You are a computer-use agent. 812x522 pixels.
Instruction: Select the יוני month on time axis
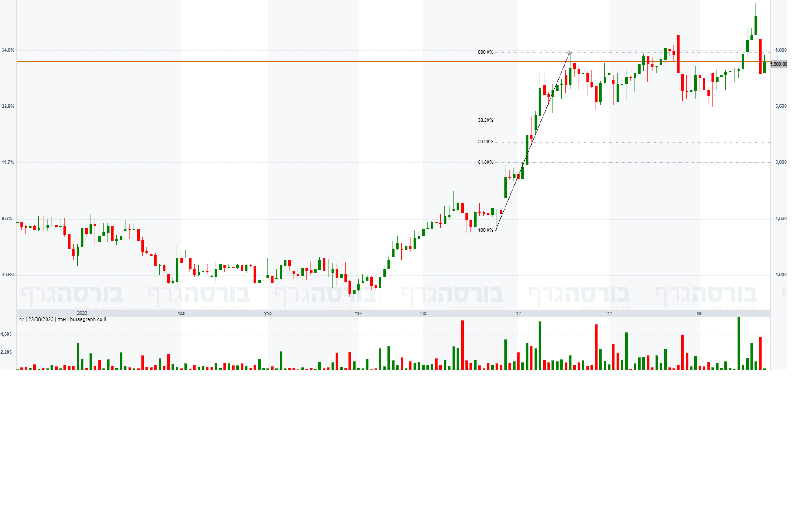click(x=518, y=313)
